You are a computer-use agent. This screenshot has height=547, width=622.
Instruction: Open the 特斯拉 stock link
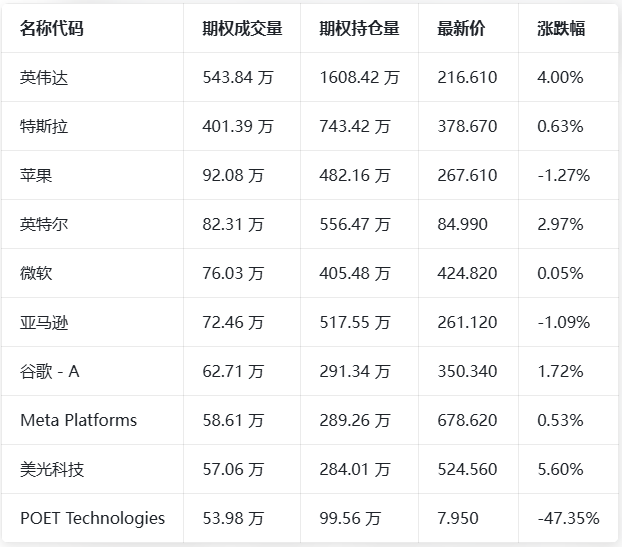point(44,127)
